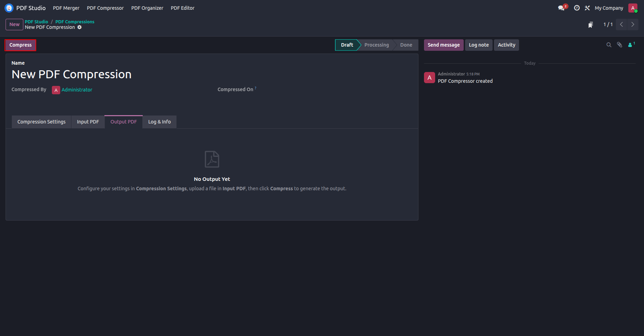Image resolution: width=644 pixels, height=336 pixels.
Task: Follow PDF Compressions breadcrumb link
Action: point(75,22)
